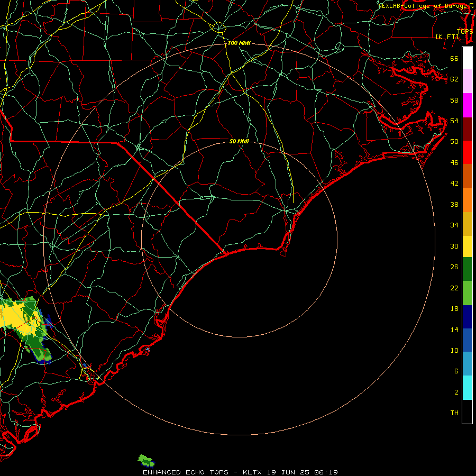This screenshot has height=476, width=476.
Task: Click the 'TOPS' legend title
Action: (x=465, y=31)
